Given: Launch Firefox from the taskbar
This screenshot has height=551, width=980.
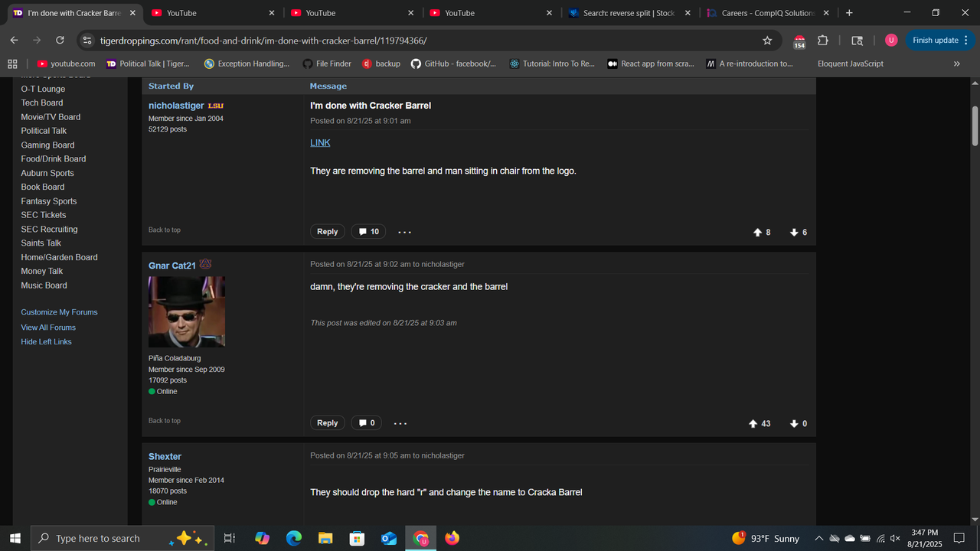Looking at the screenshot, I should 452,538.
